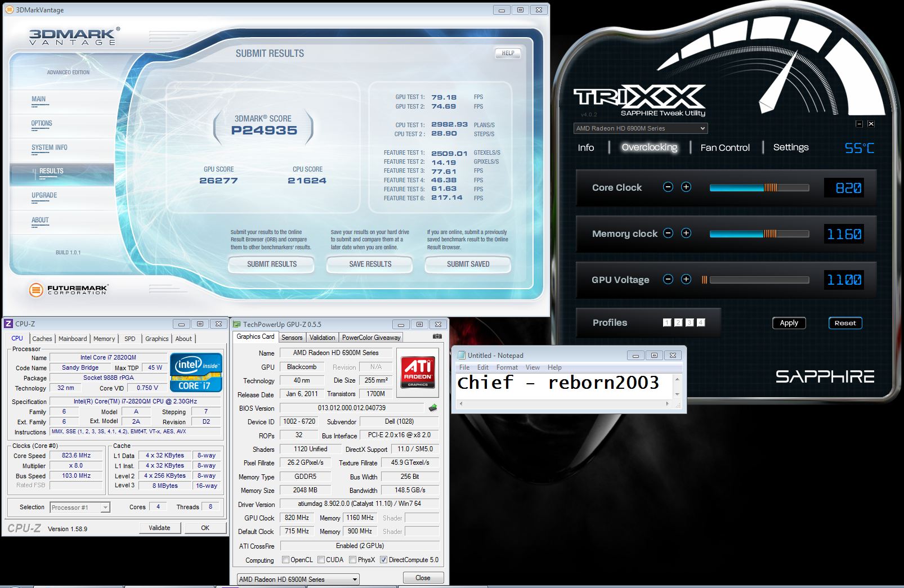Screen dimensions: 904x588
Task: Click the Notepad vertical scroll down arrow
Action: coord(677,394)
